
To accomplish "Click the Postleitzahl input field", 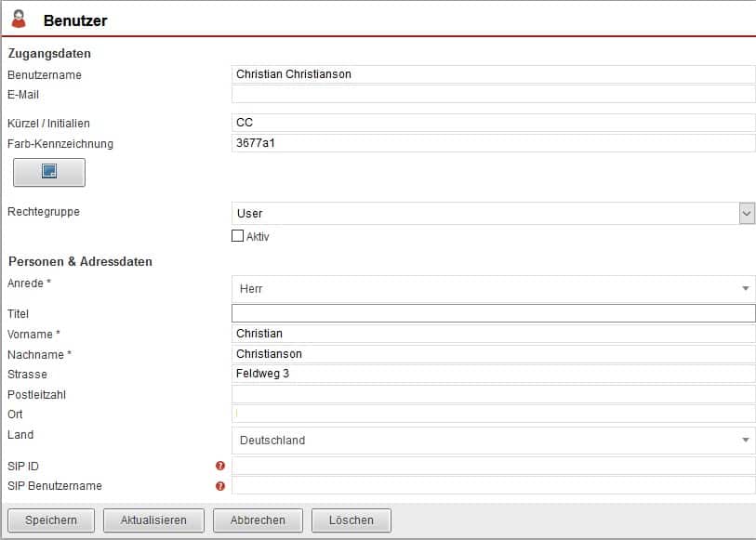I will [493, 394].
